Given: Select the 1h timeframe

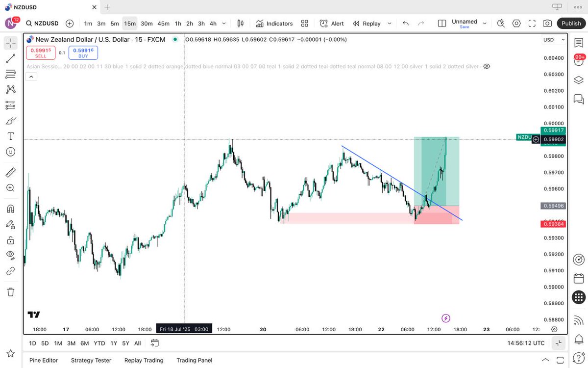Looking at the screenshot, I should click(178, 24).
